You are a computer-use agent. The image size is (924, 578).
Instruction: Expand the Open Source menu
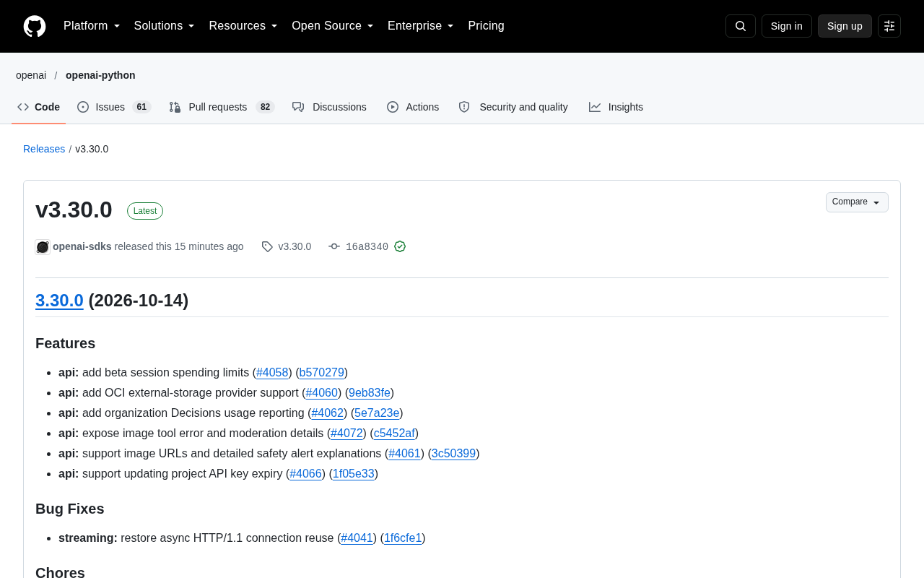coord(333,26)
